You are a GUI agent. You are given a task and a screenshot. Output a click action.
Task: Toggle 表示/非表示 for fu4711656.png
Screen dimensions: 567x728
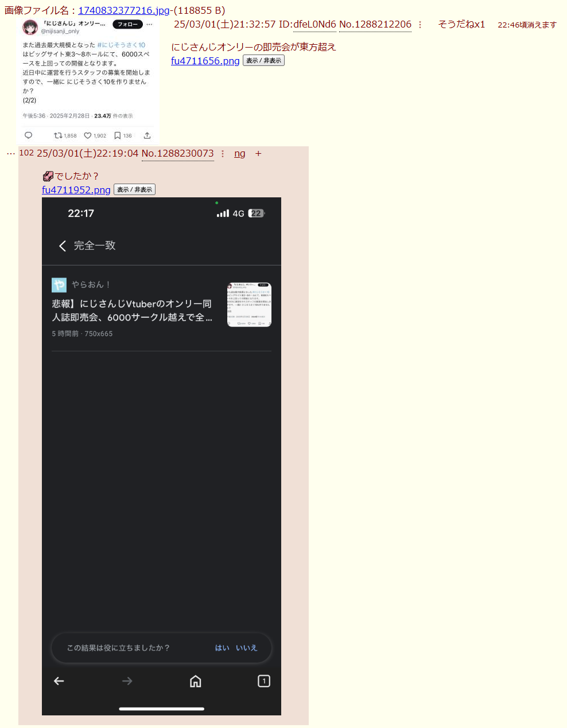point(263,61)
